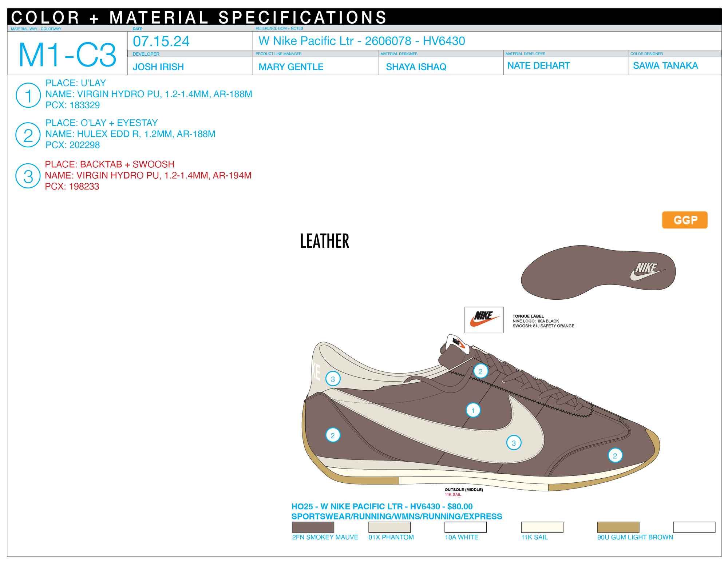Screen dimensions: 728x562
Task: Click the MATERIAL WAY - COLORWAY field label
Action: pyautogui.click(x=36, y=29)
